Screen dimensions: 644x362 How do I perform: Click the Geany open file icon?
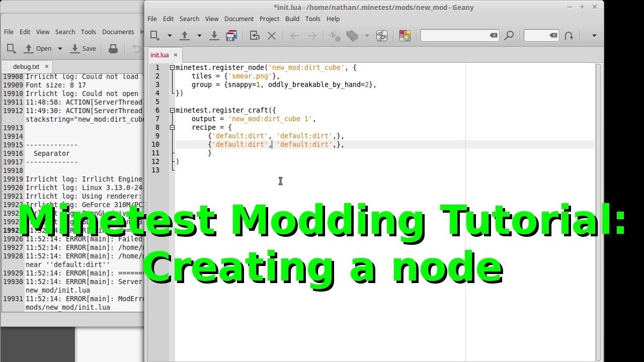(x=185, y=36)
